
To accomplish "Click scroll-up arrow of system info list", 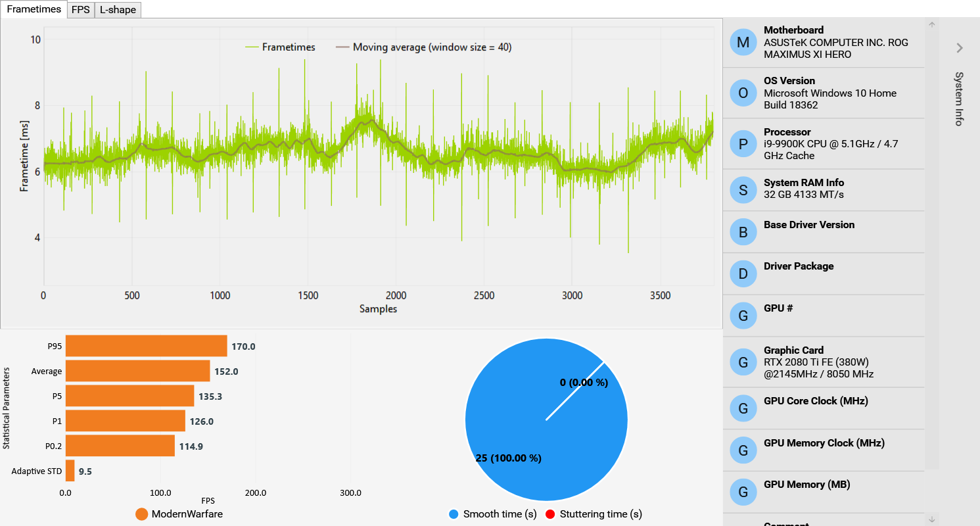I will [931, 25].
